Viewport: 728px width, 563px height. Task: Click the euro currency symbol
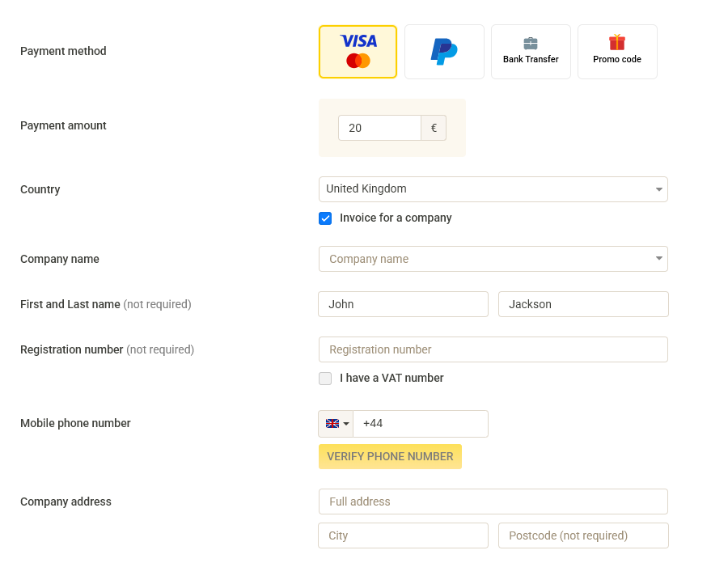434,128
